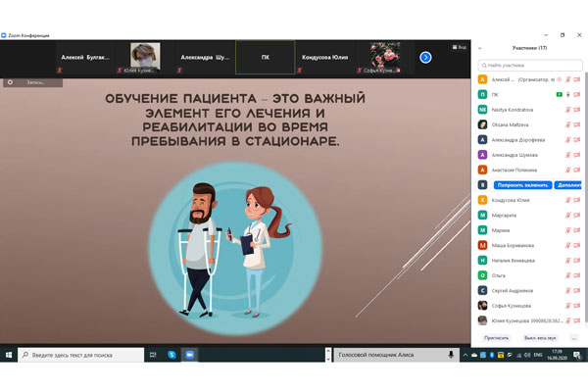Click the Пригласить button
This screenshot has height=392, width=588.
point(496,338)
